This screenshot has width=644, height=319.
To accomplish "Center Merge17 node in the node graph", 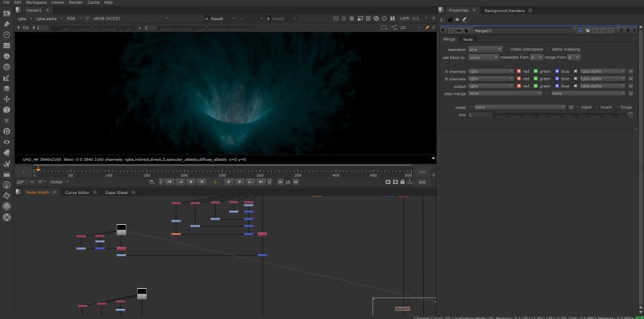I will point(451,31).
